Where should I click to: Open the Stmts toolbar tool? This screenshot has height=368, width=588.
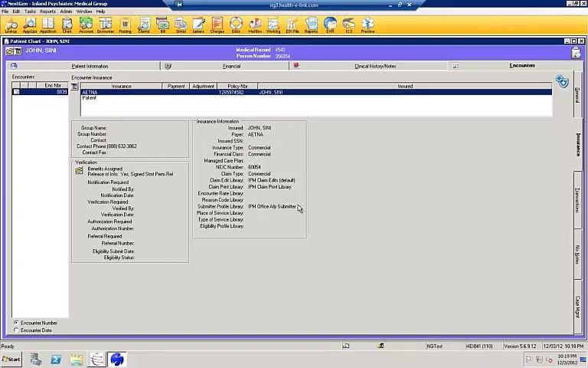[x=181, y=25]
